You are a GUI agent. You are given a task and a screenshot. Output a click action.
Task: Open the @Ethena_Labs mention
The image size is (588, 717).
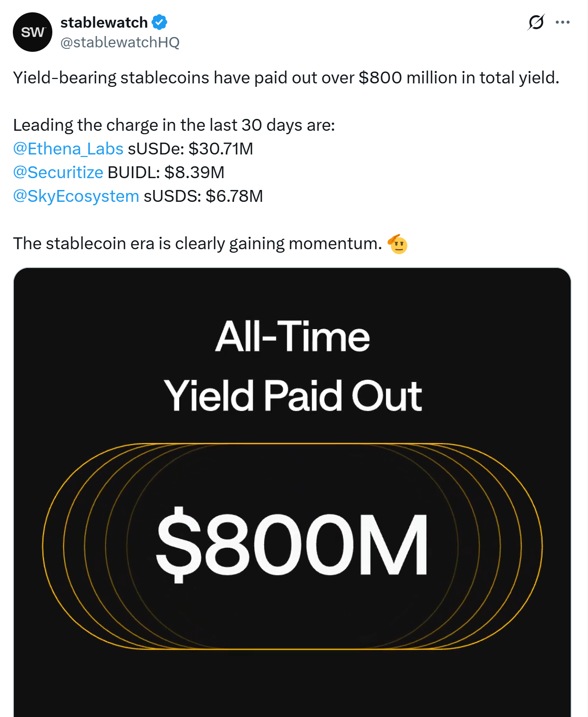pyautogui.click(x=68, y=149)
